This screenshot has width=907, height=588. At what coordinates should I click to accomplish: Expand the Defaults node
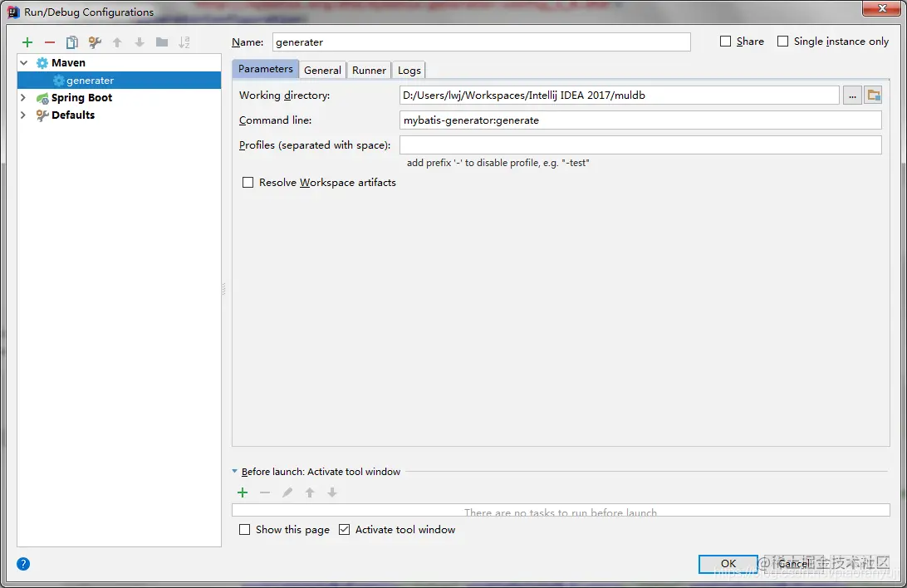(x=24, y=115)
